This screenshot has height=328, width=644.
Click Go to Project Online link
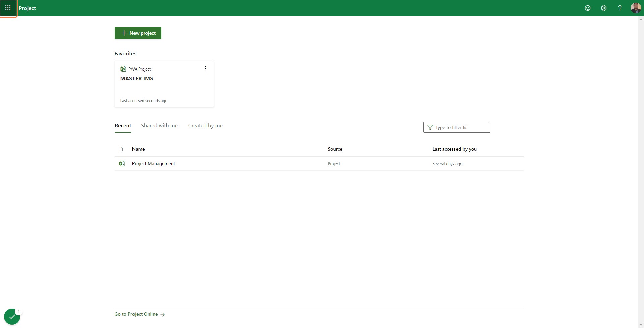click(x=136, y=314)
